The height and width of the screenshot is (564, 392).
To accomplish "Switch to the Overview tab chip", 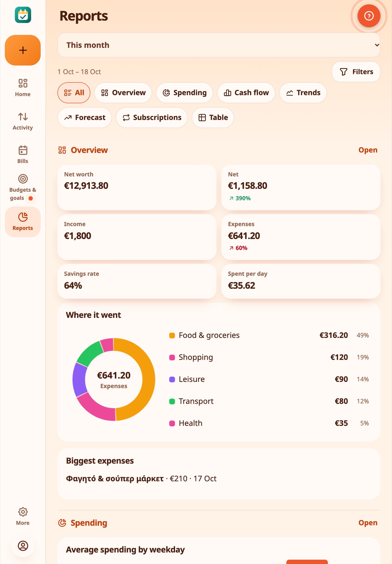I will click(123, 93).
